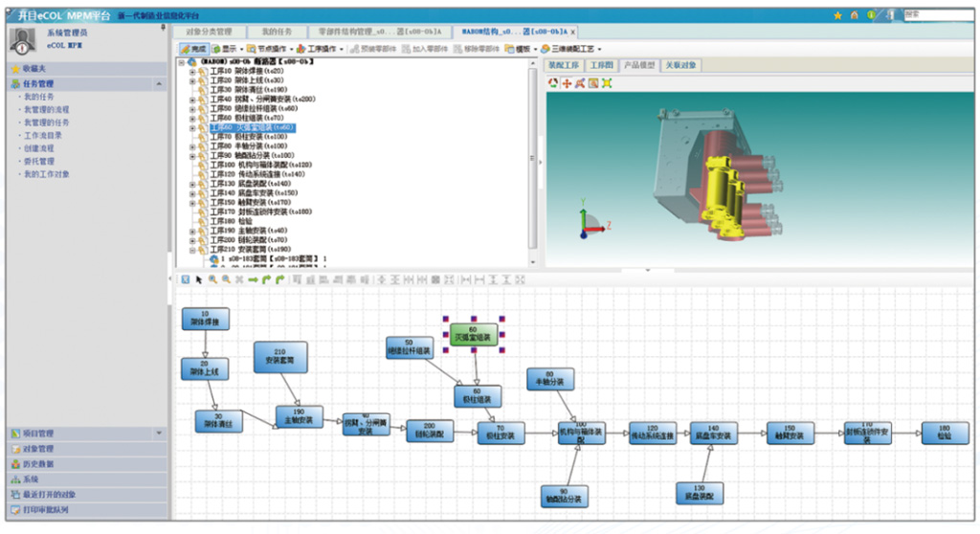
Task: Expand the 工序100 机构与箱体装配 tree node
Action: 192,165
